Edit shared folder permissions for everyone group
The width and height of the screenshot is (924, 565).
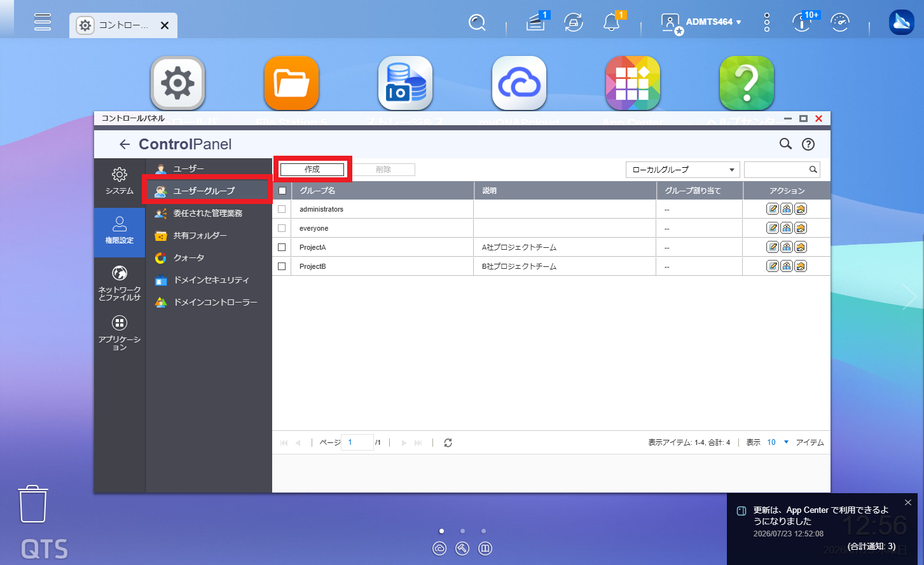coord(801,228)
